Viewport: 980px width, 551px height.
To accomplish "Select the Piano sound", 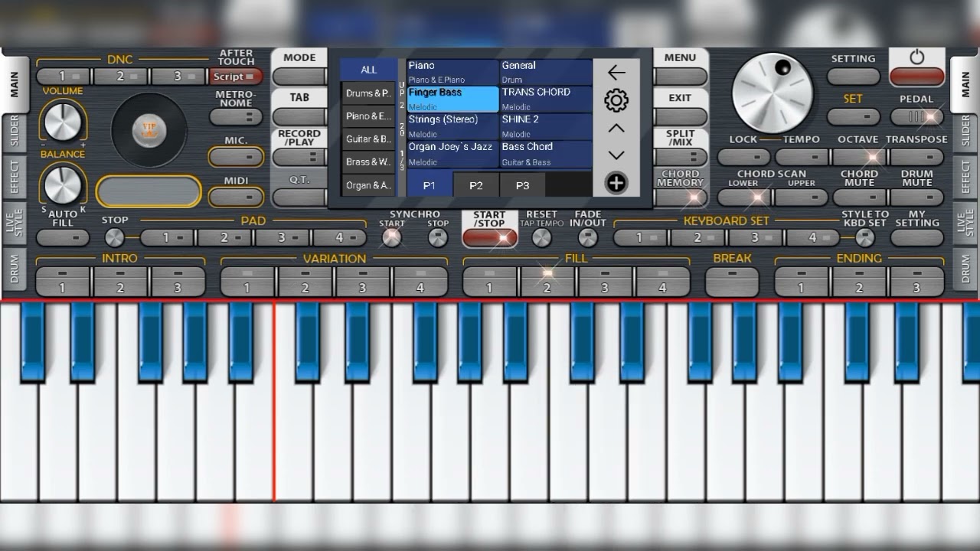I will click(452, 72).
